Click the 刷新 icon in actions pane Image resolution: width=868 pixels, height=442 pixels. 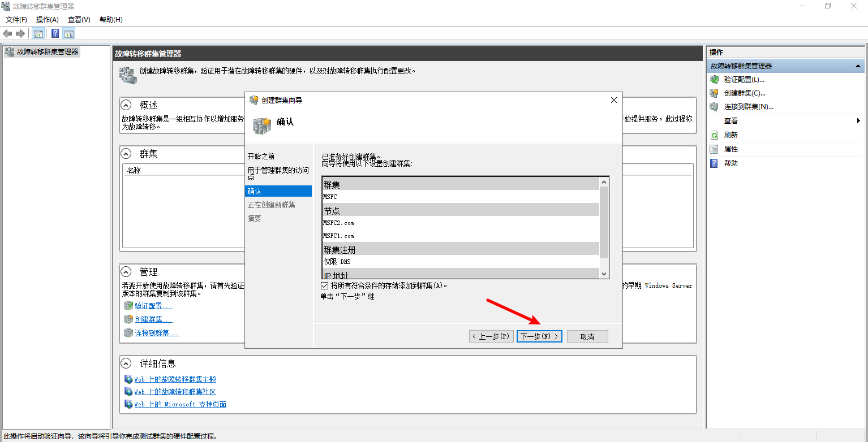click(x=714, y=135)
